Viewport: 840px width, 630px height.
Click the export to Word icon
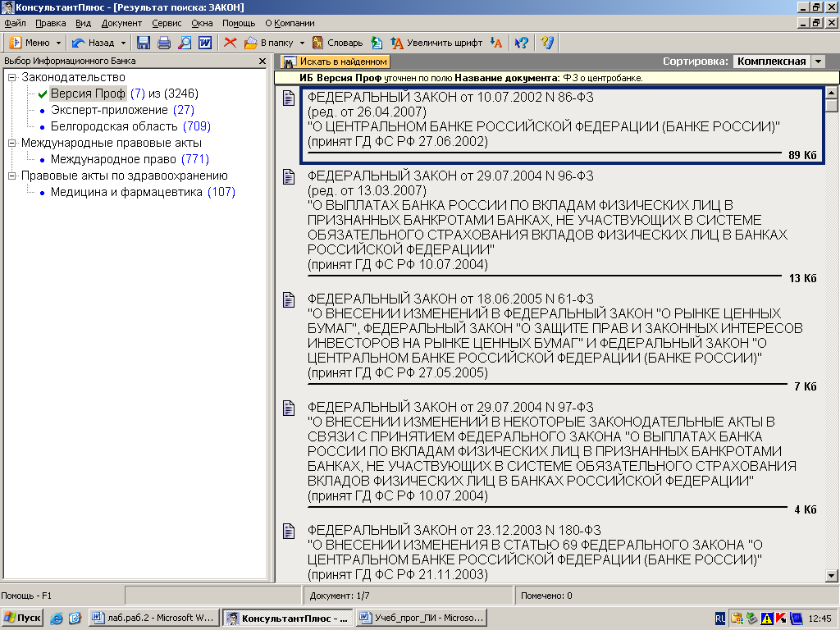click(205, 43)
